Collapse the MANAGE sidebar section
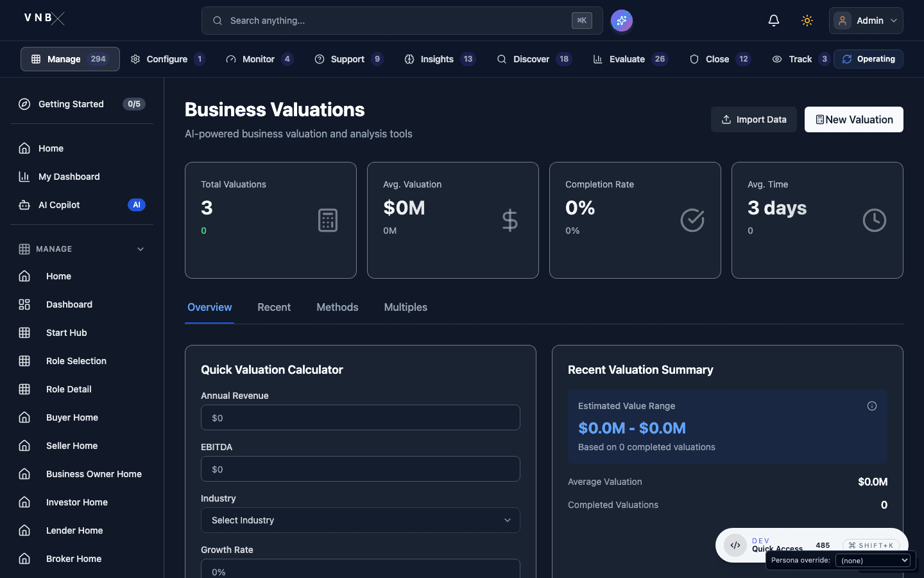 tap(141, 249)
